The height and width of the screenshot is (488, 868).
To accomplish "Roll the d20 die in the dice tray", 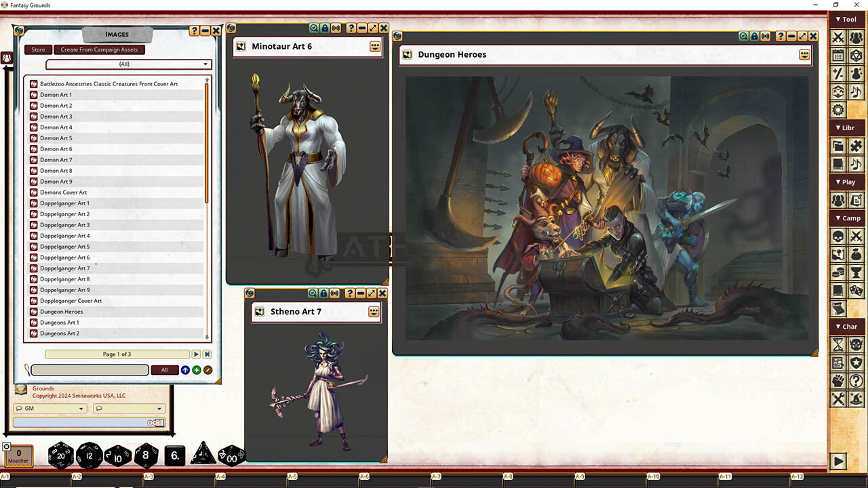I will pos(61,455).
